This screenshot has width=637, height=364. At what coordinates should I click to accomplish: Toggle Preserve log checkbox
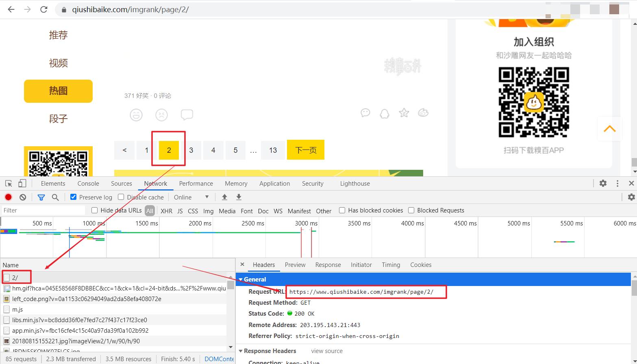pyautogui.click(x=73, y=197)
